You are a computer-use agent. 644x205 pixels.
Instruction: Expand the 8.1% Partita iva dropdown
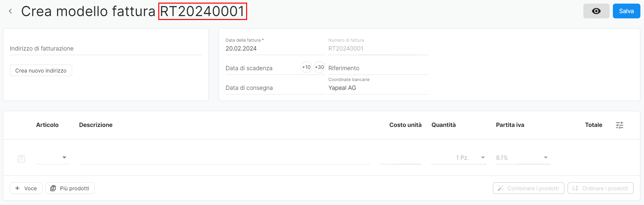[523, 158]
